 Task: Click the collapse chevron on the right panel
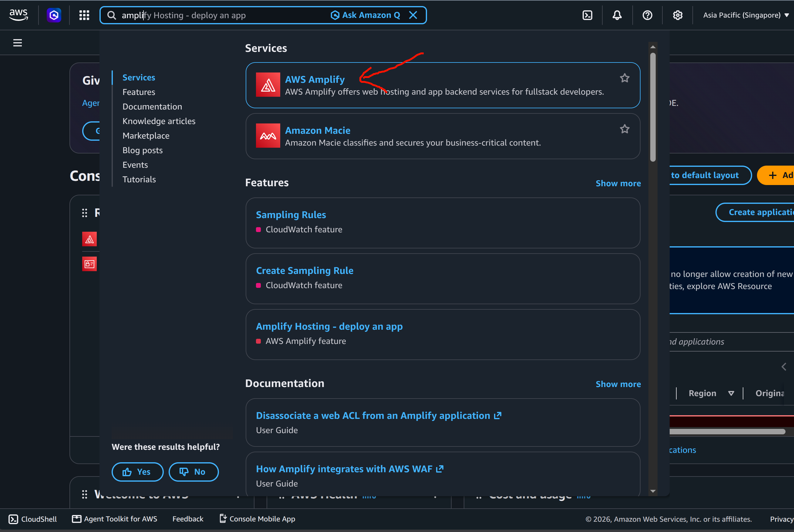tap(784, 367)
